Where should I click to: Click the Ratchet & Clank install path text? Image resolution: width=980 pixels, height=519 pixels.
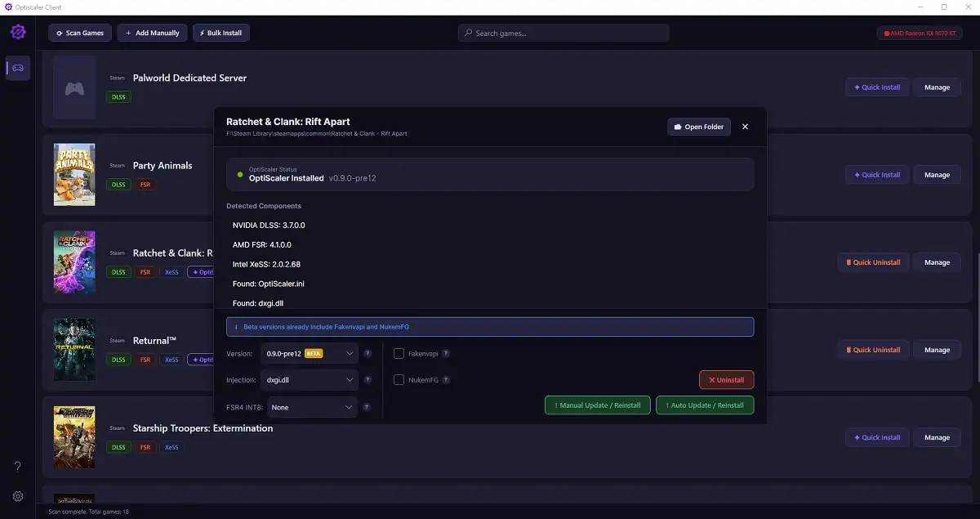(316, 133)
